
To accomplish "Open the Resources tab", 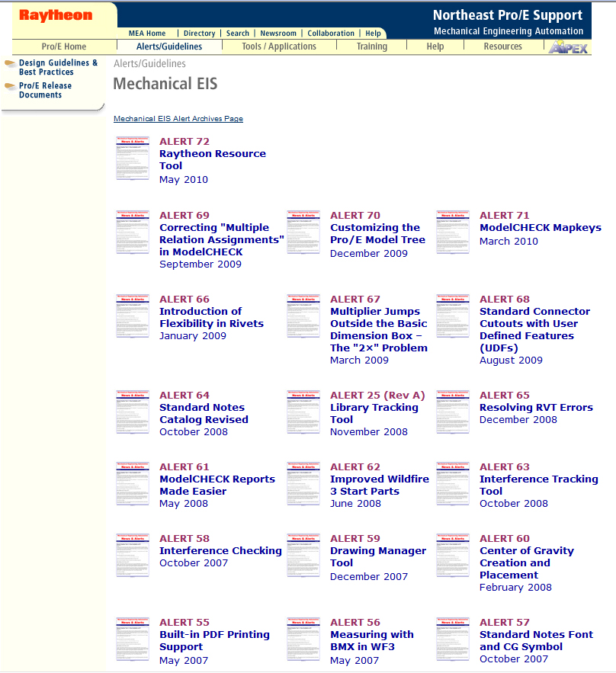I will coord(503,46).
